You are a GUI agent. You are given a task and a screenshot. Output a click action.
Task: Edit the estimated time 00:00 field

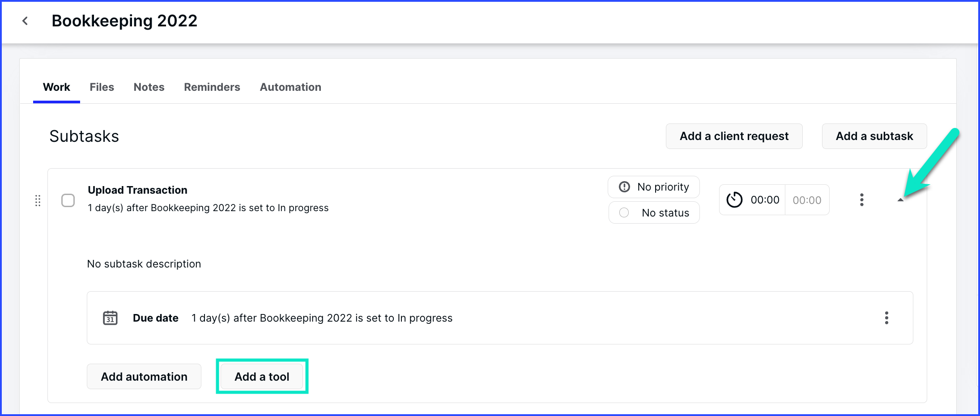pos(807,200)
